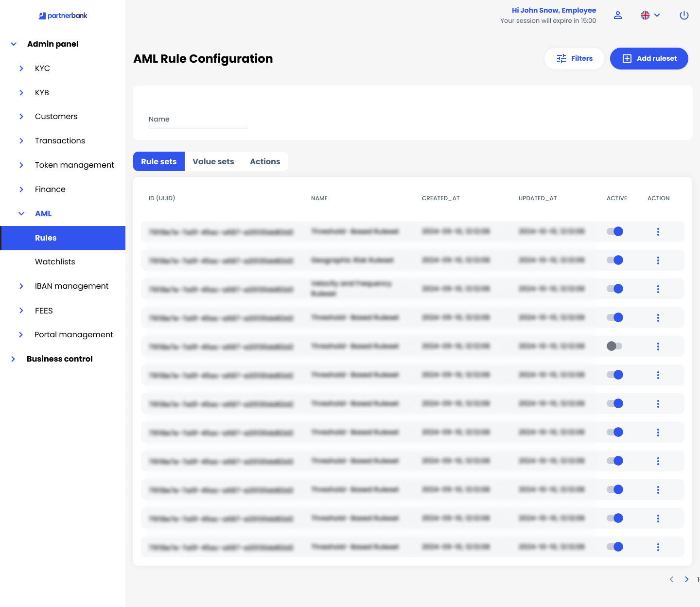Open Watchlists in the AML menu
The image size is (700, 607).
[x=55, y=262]
